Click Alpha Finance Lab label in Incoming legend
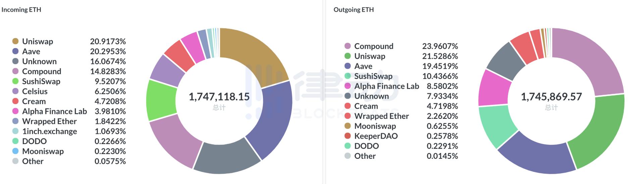The image size is (644, 184). click(x=54, y=111)
